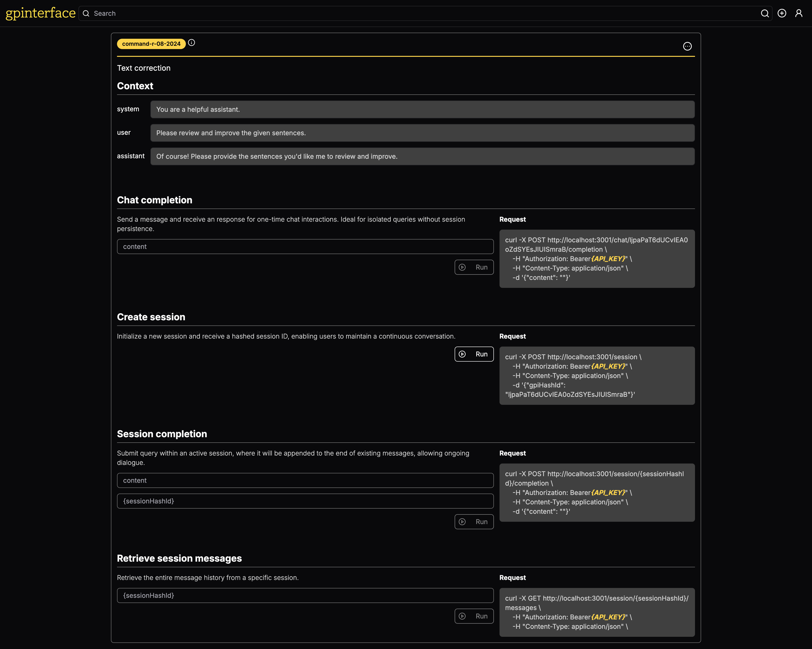Click the info icon beside the model badge
812x649 pixels.
point(191,42)
